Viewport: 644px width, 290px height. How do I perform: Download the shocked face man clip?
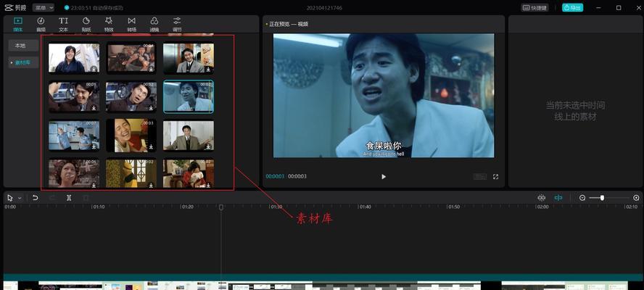(151, 107)
